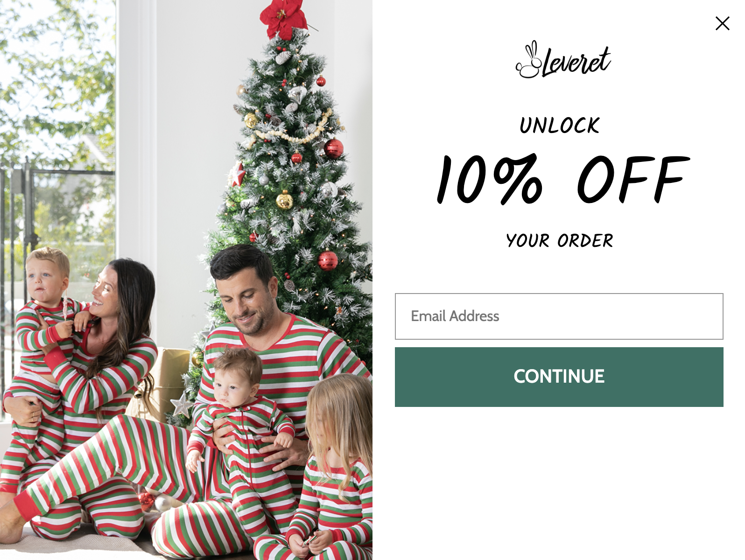
Task: Click the baby in striped zip pajamas
Action: (x=243, y=420)
